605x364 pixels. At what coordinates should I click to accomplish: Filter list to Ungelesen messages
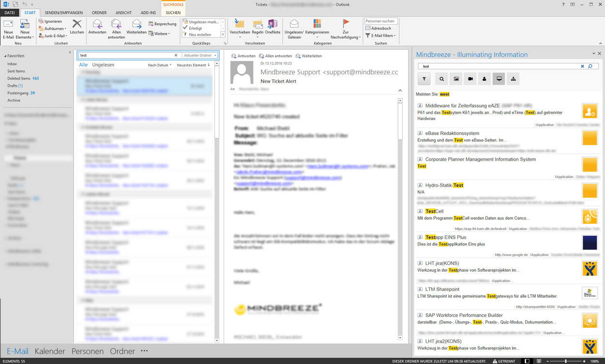(103, 65)
